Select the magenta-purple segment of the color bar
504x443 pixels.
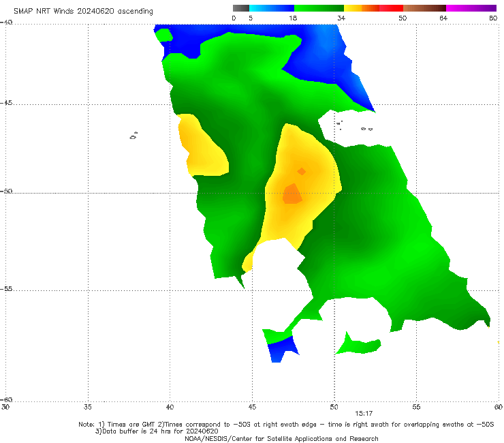point(471,8)
